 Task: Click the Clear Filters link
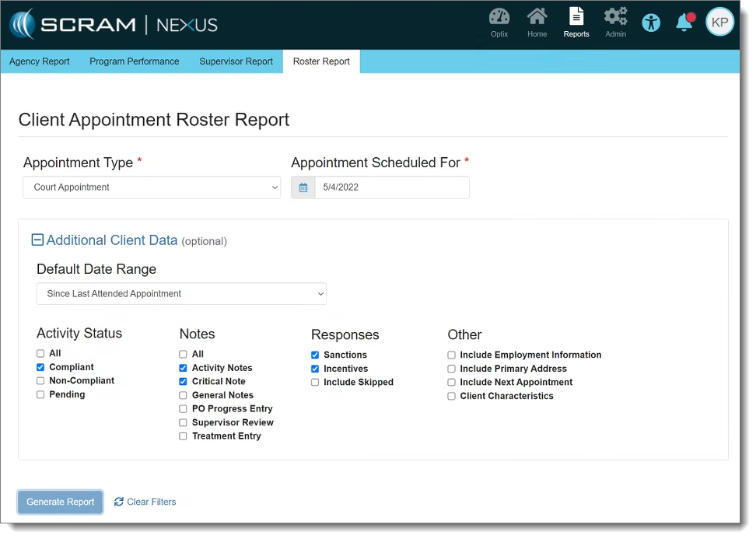tap(145, 502)
